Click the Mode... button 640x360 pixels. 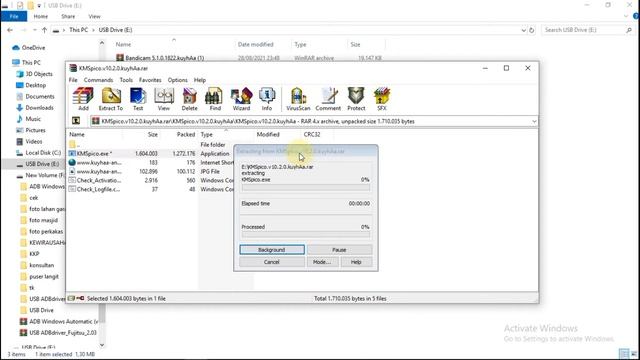click(x=322, y=262)
